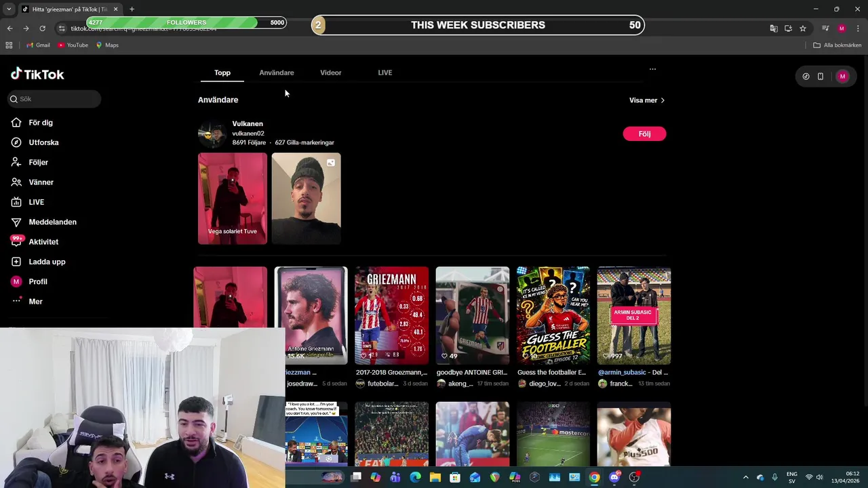
Task: Open File Explorer from the taskbar
Action: pos(435,477)
